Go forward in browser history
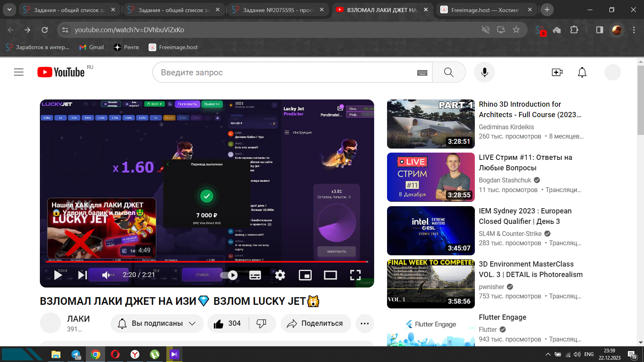 click(x=27, y=30)
